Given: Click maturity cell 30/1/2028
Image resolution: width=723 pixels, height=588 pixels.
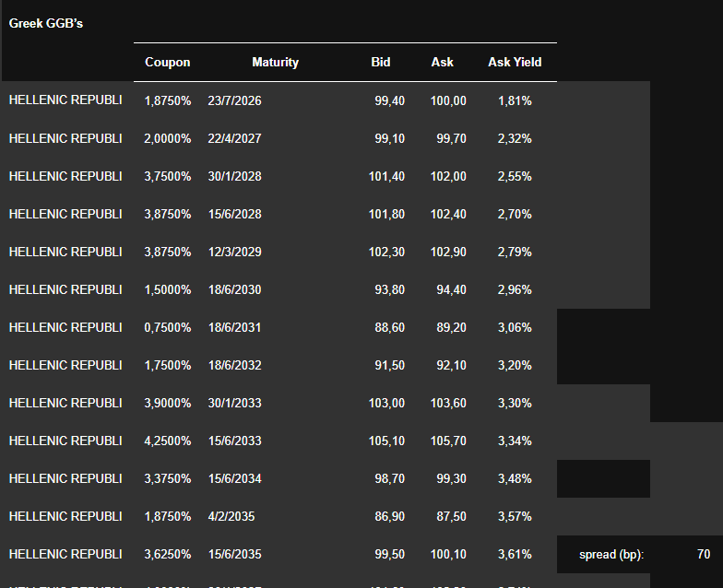Looking at the screenshot, I should (x=234, y=177).
